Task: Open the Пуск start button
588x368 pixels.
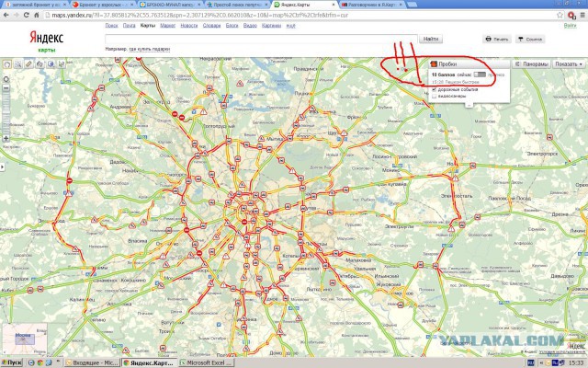Action: tap(11, 362)
